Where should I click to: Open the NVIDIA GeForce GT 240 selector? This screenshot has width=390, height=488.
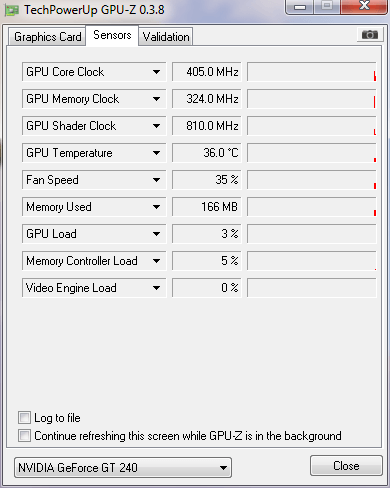123,468
